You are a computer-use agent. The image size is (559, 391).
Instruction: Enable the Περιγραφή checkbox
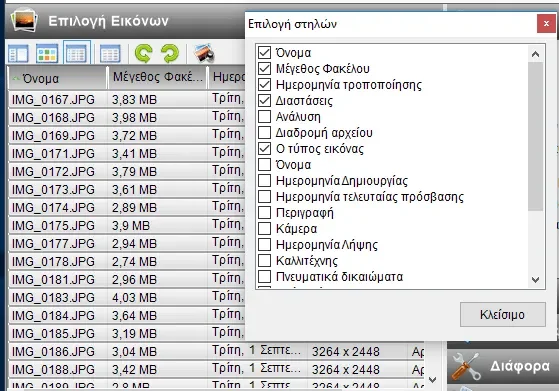click(x=264, y=212)
